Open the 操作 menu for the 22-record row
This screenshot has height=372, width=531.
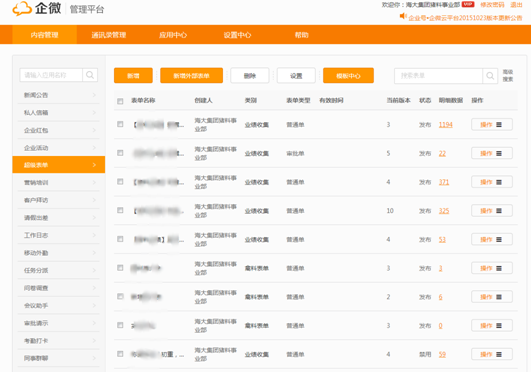(x=492, y=153)
